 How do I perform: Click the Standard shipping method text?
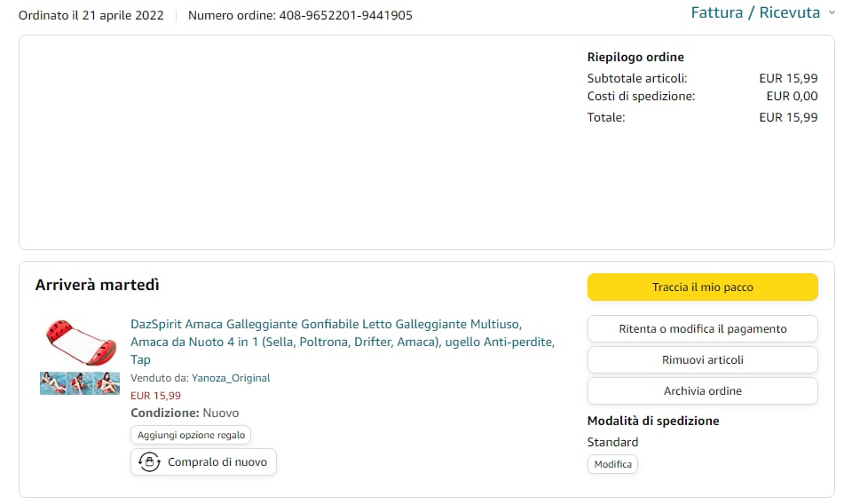click(612, 442)
